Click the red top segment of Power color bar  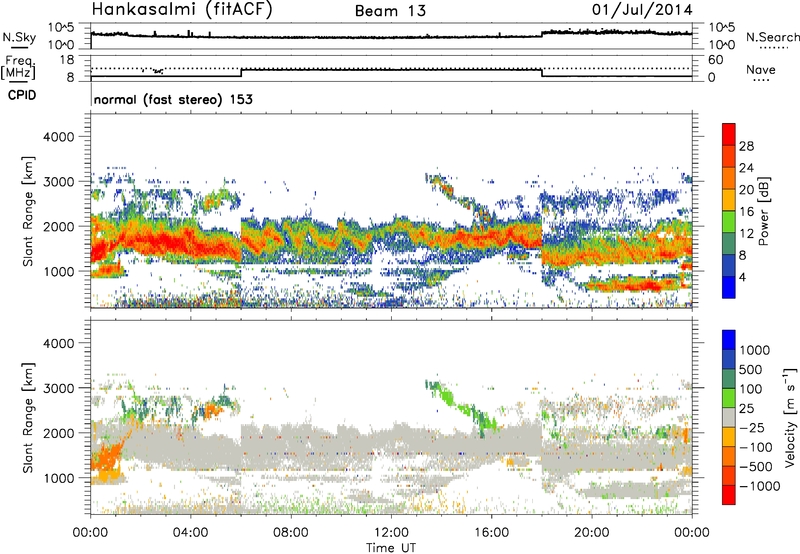point(729,134)
